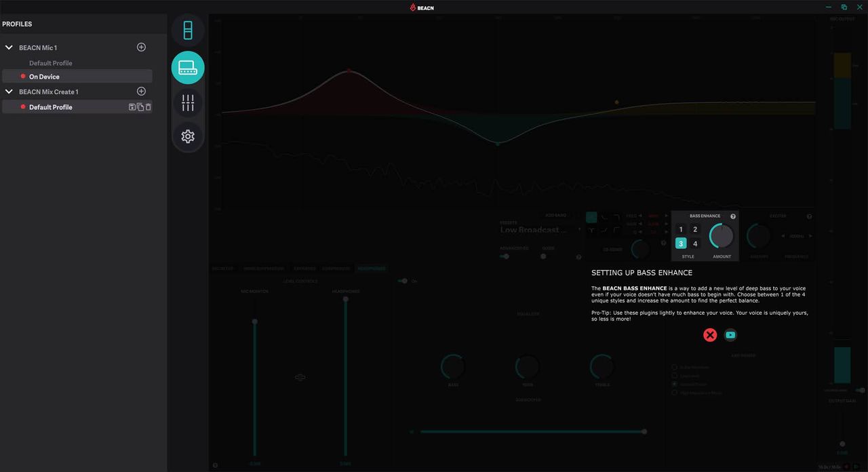Add a profile to BEACN Mix Create 1
This screenshot has width=868, height=472.
[141, 92]
